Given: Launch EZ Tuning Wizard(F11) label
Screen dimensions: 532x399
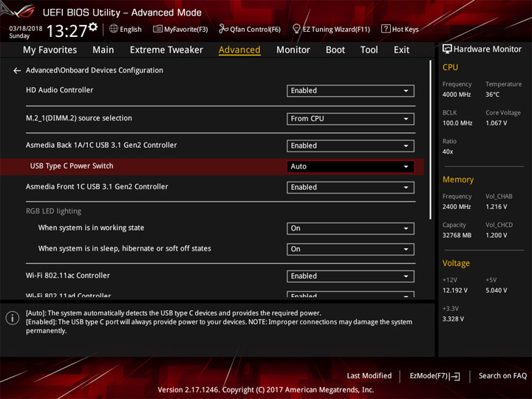Looking at the screenshot, I should pos(336,30).
